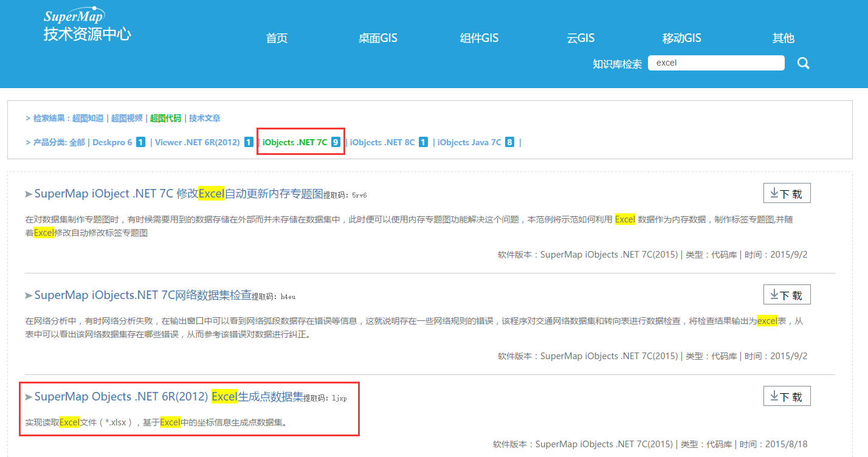Viewport: 868px width, 457px height.
Task: Click the count badge 1 beside iObjects .NET 8C
Action: point(423,142)
